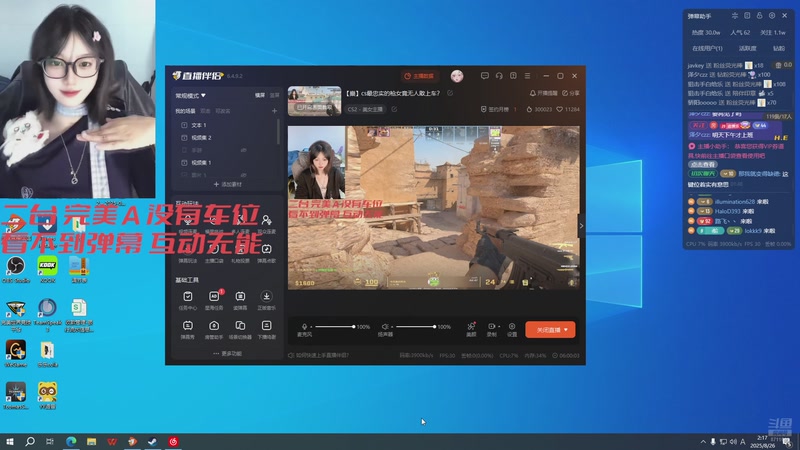
Task: Click the 点击查看 button in the danmaku panel
Action: pyautogui.click(x=703, y=164)
